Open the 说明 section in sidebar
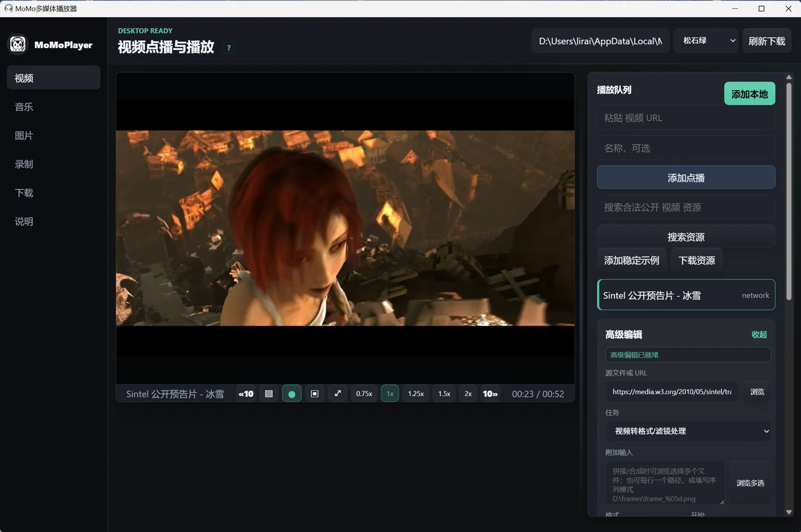This screenshot has height=532, width=801. coord(54,221)
